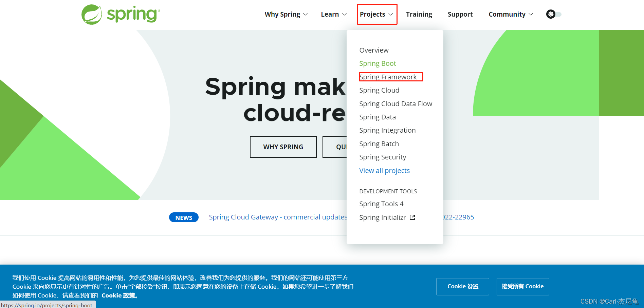Screen dimensions: 644x308
Task: Open Spring Batch project
Action: point(379,144)
